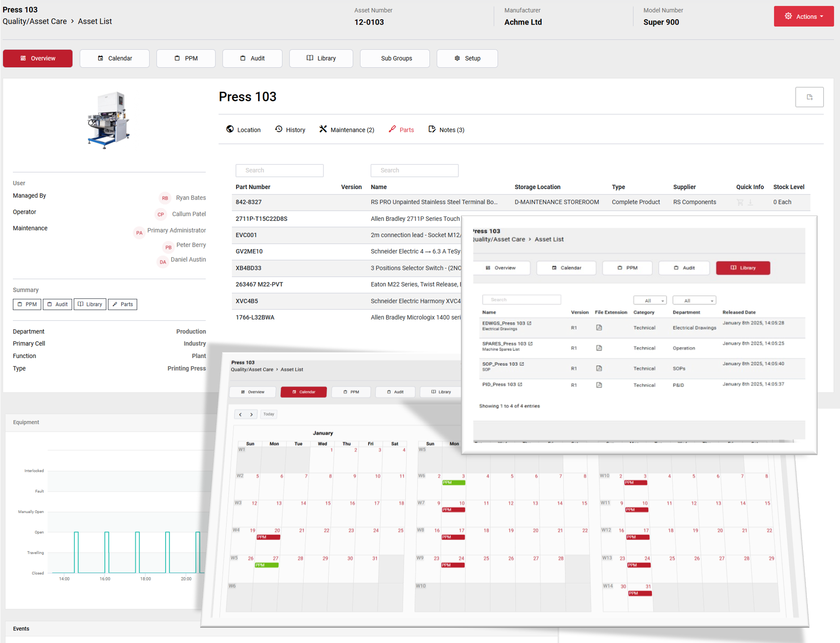The width and height of the screenshot is (840, 643).
Task: Expand the Category 'All' filter dropdown
Action: click(650, 301)
